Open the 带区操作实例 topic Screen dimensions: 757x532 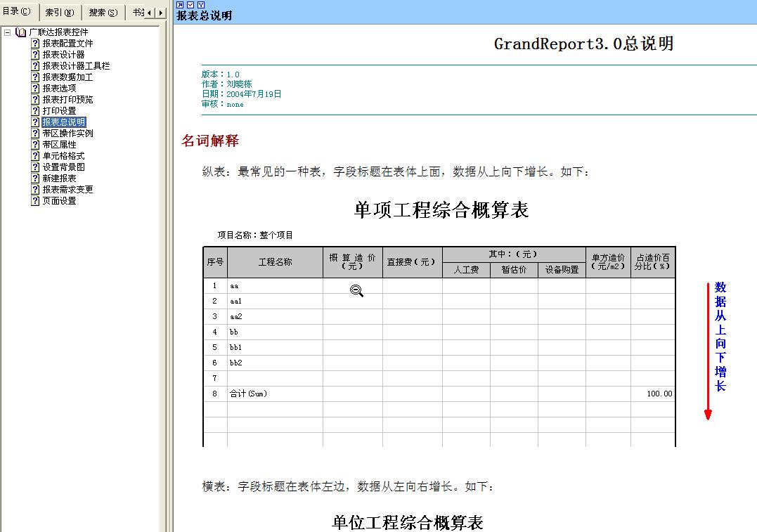(67, 134)
